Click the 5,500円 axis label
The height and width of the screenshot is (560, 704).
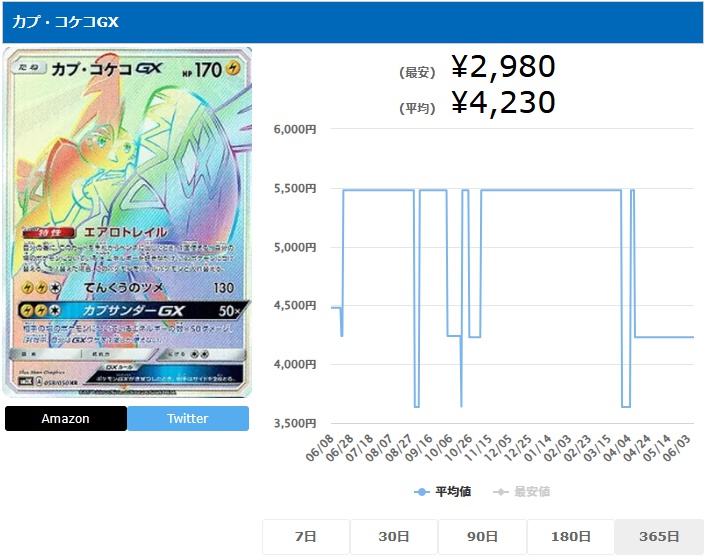click(x=295, y=188)
